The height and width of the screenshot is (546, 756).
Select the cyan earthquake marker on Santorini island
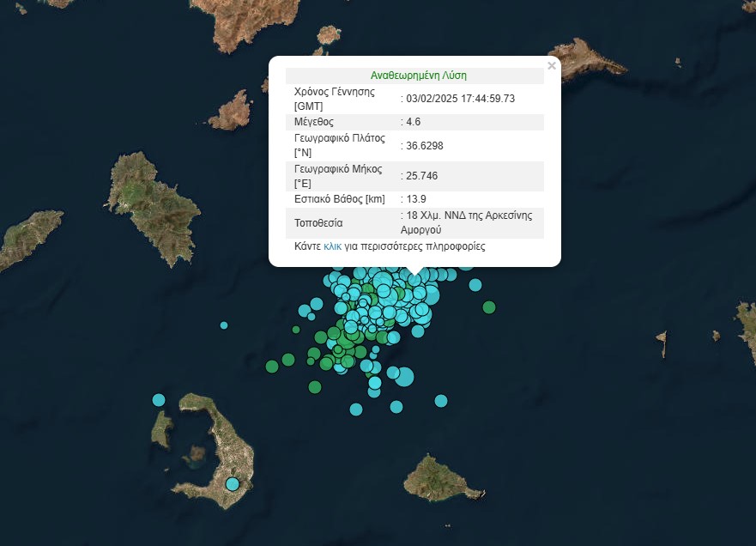(232, 484)
